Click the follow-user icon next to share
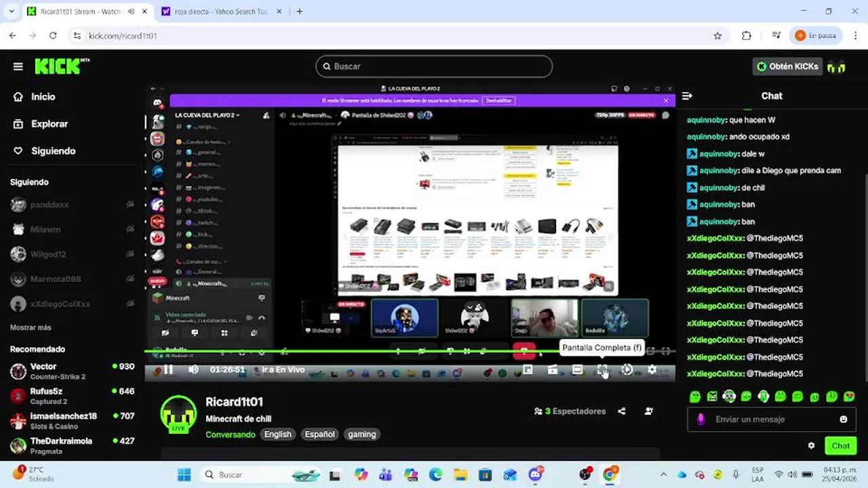868x488 pixels. point(649,411)
